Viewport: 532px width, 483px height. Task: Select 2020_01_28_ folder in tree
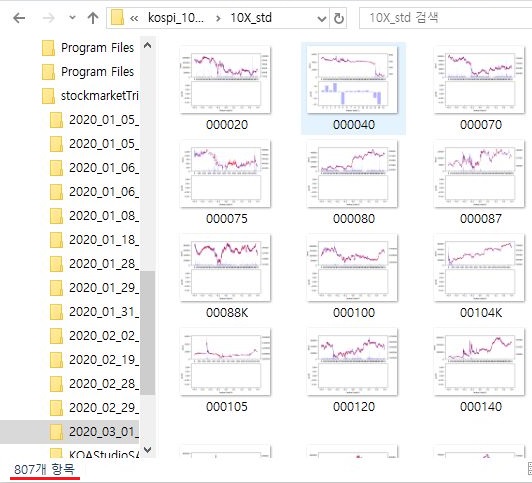[x=94, y=264]
